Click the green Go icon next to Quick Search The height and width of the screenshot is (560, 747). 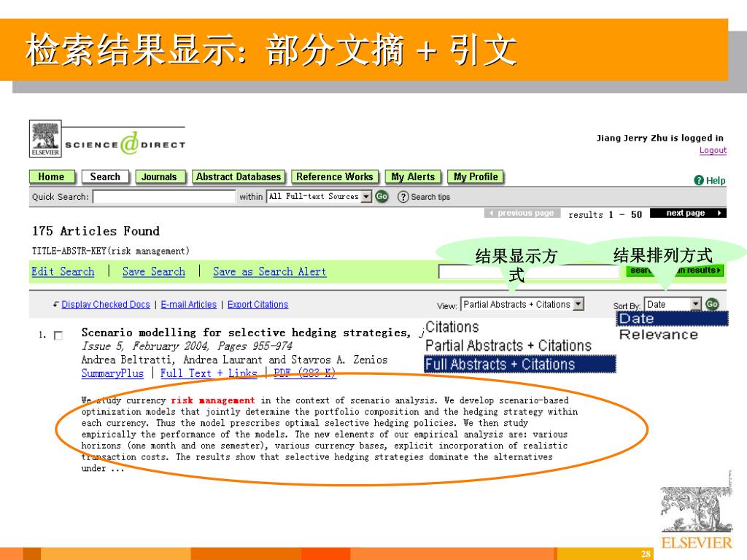(x=382, y=196)
